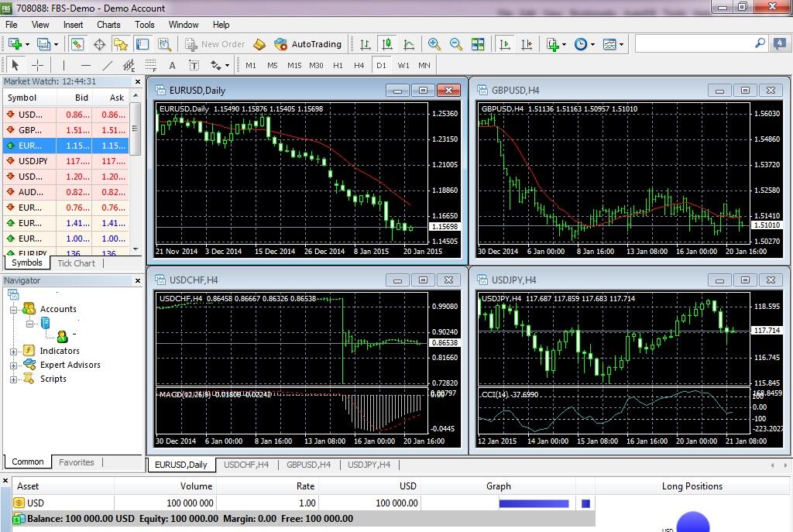The width and height of the screenshot is (793, 532).
Task: Switch timeframe to M1
Action: pos(251,65)
